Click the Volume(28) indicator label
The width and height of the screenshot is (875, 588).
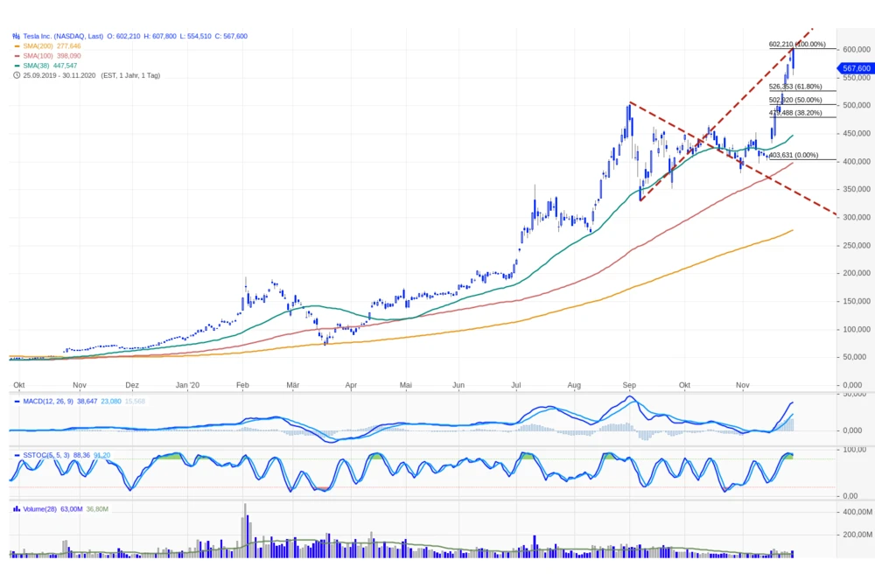tap(40, 508)
